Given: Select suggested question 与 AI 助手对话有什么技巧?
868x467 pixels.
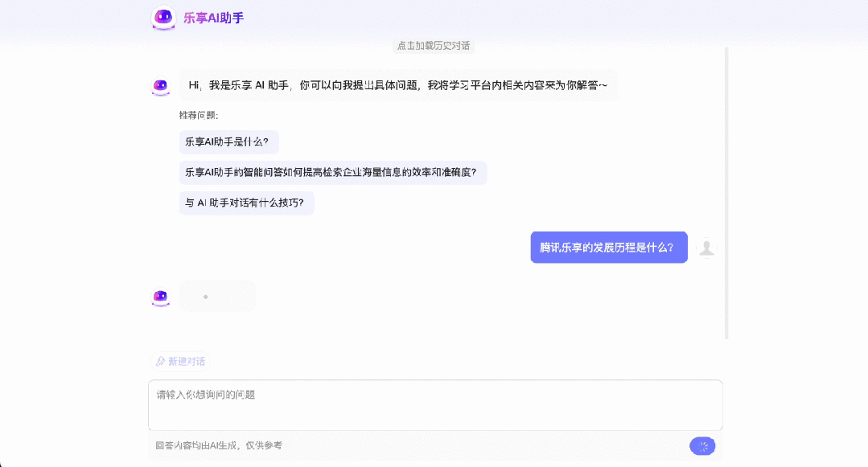Looking at the screenshot, I should point(246,203).
